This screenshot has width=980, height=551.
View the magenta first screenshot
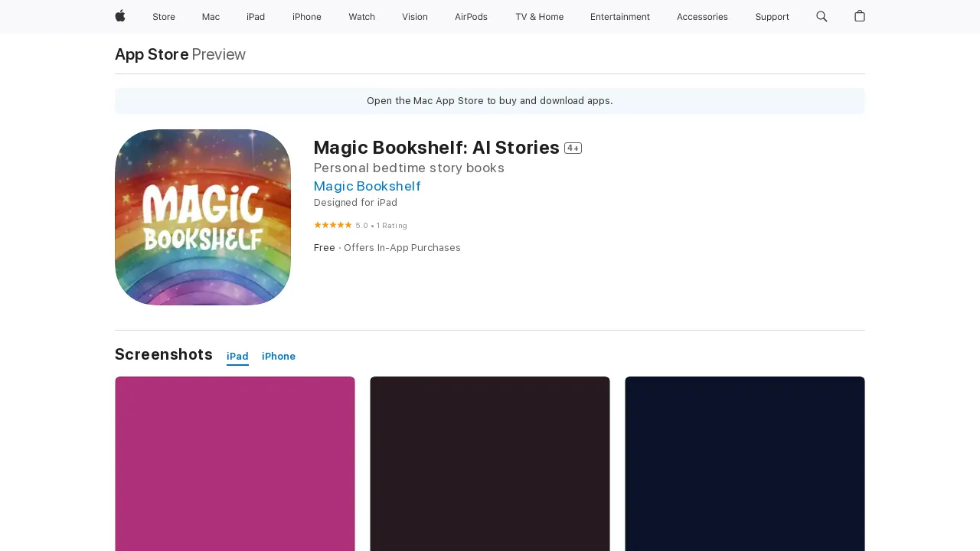point(235,464)
